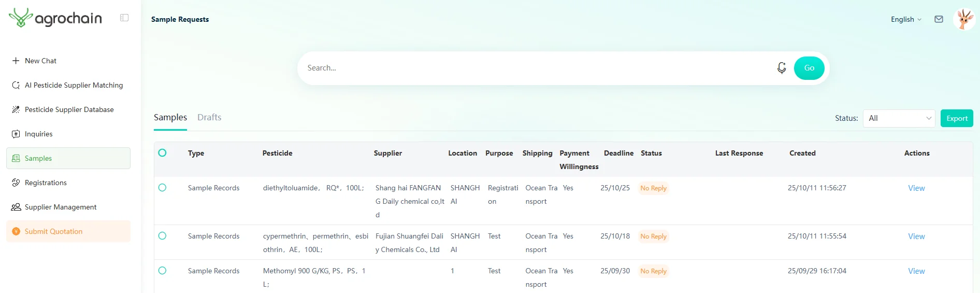
Task: Open the English language dropdown
Action: 906,19
